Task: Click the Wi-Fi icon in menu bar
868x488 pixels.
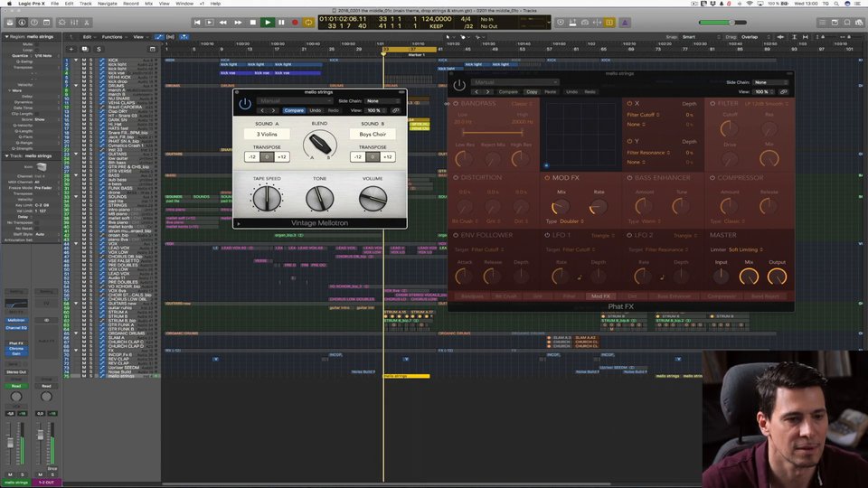Action: tap(749, 4)
